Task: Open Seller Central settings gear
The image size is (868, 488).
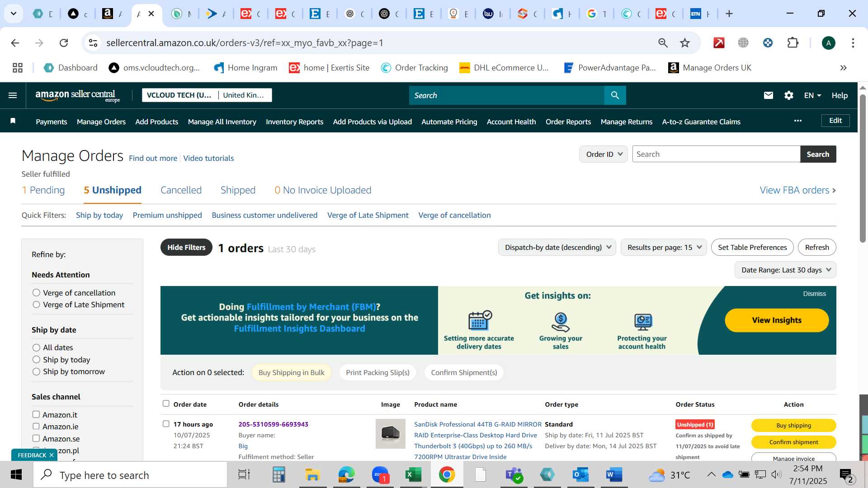Action: click(788, 95)
